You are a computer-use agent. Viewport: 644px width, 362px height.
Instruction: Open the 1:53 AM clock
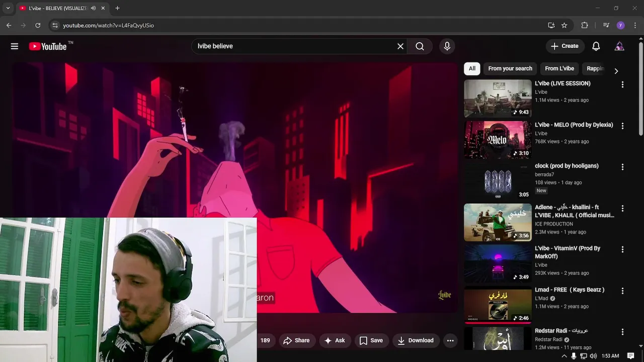pyautogui.click(x=610, y=356)
